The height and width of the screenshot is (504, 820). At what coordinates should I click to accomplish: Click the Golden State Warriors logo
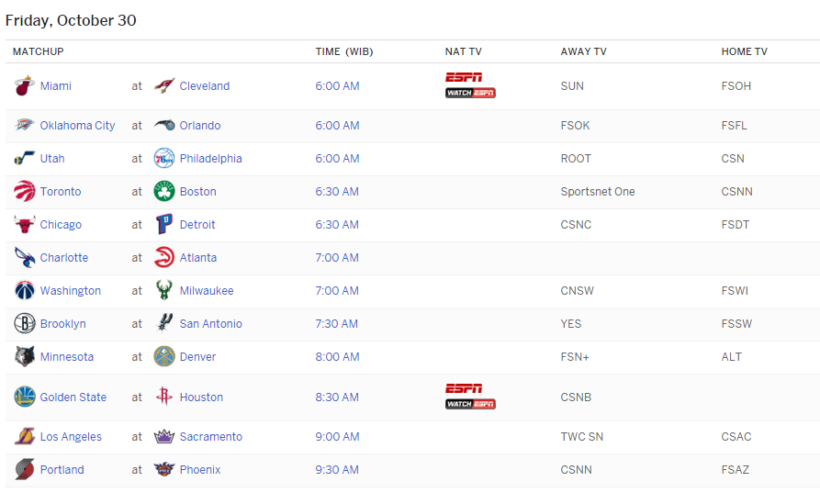pyautogui.click(x=25, y=398)
